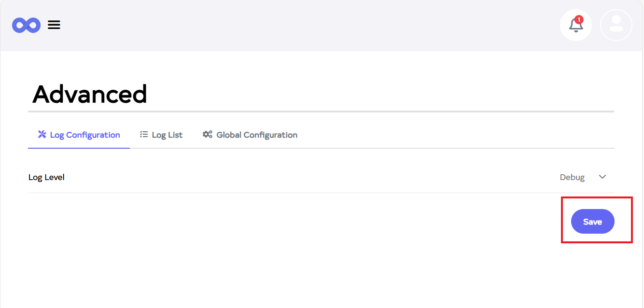Click the underline beneath the Log Configuration tab
Viewport: 644px width, 308px height.
pyautogui.click(x=79, y=148)
